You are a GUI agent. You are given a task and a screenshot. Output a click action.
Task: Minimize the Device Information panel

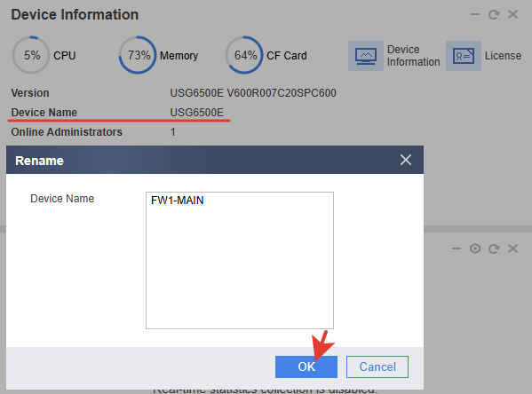475,14
